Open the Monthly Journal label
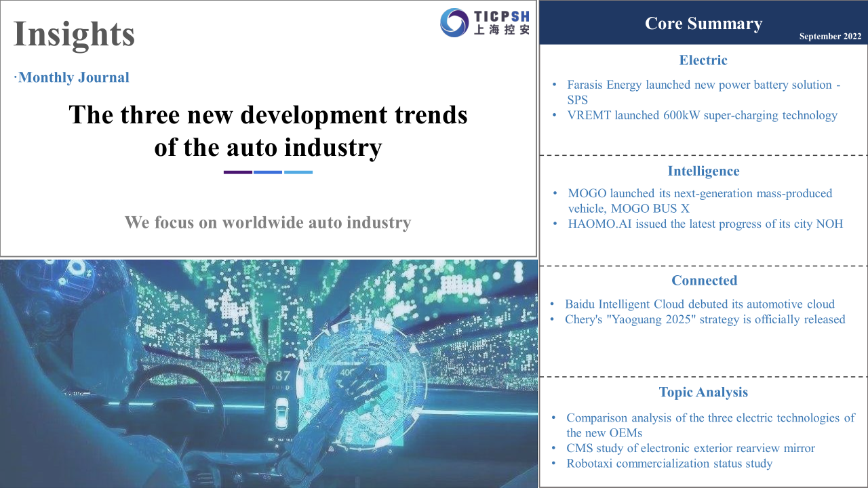This screenshot has width=868, height=488. (x=73, y=77)
